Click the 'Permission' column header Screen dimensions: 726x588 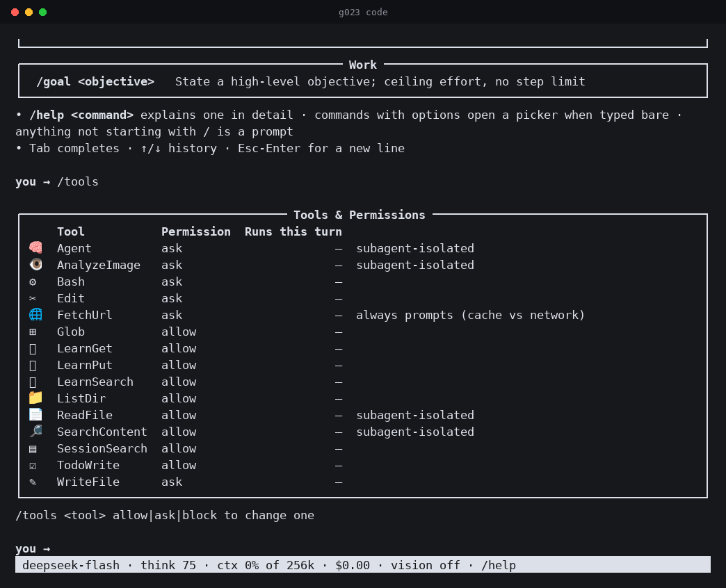tap(196, 231)
